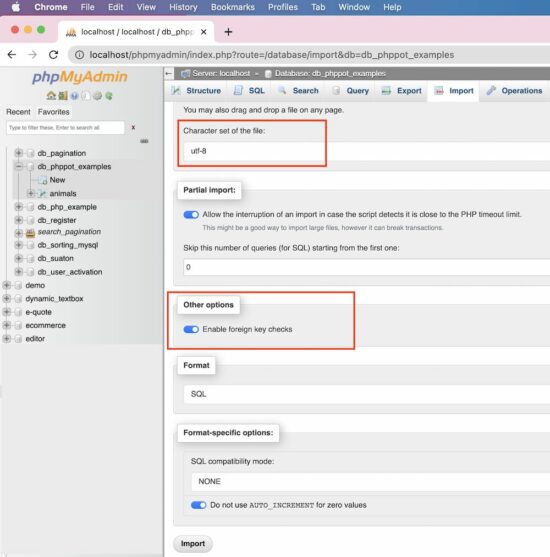Show the Favorites tables list
Viewport: 550px width, 557px height.
pos(54,112)
